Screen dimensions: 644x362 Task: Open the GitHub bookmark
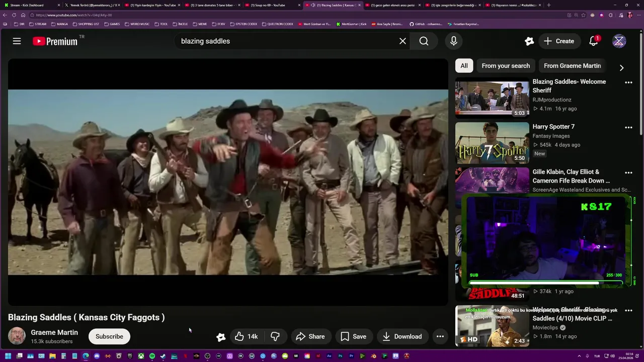tap(426, 24)
